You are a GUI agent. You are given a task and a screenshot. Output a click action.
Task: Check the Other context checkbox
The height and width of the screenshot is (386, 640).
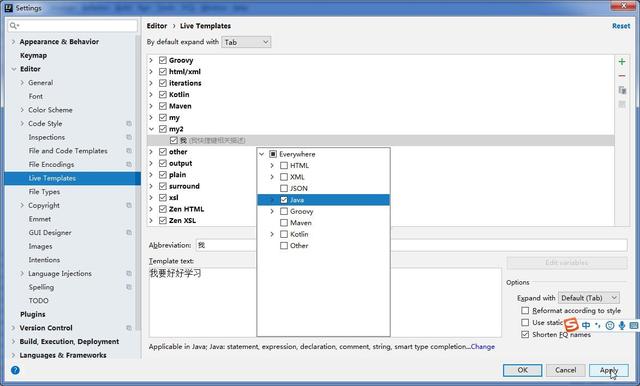(284, 246)
